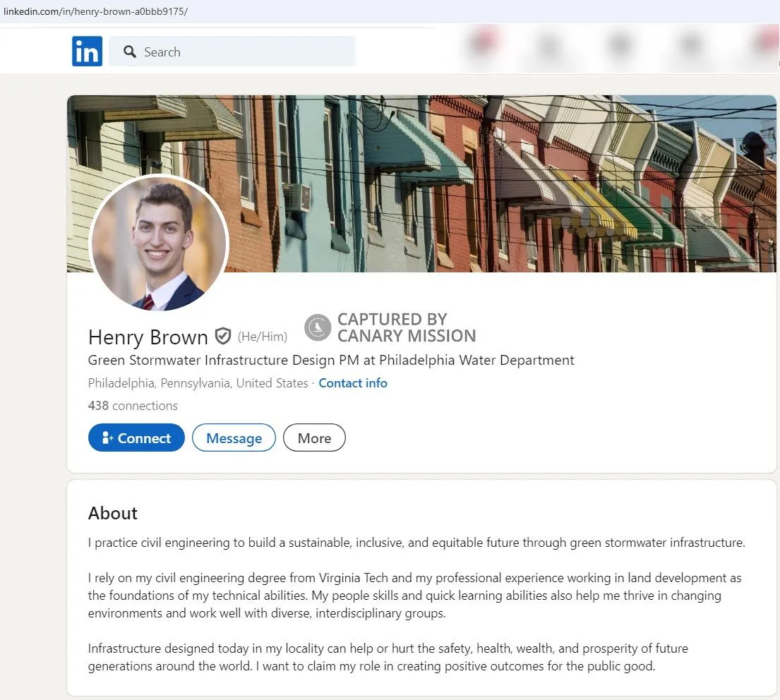Screen dimensions: 780x700
Task: Click the paragraph starting "Infrastructure designed today"
Action: 388,657
